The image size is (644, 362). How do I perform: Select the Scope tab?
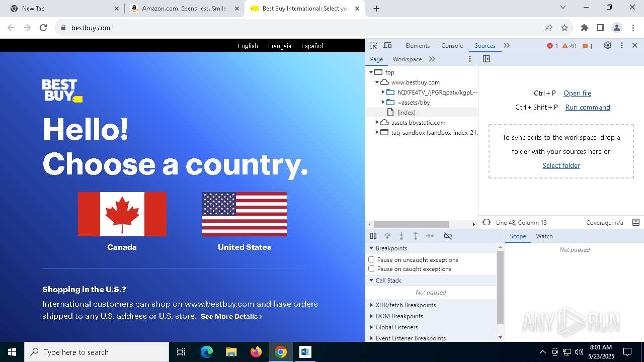point(518,236)
